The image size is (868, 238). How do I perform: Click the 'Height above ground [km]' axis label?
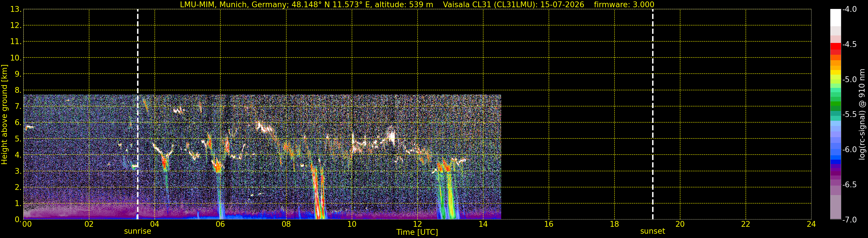[x=4, y=115]
